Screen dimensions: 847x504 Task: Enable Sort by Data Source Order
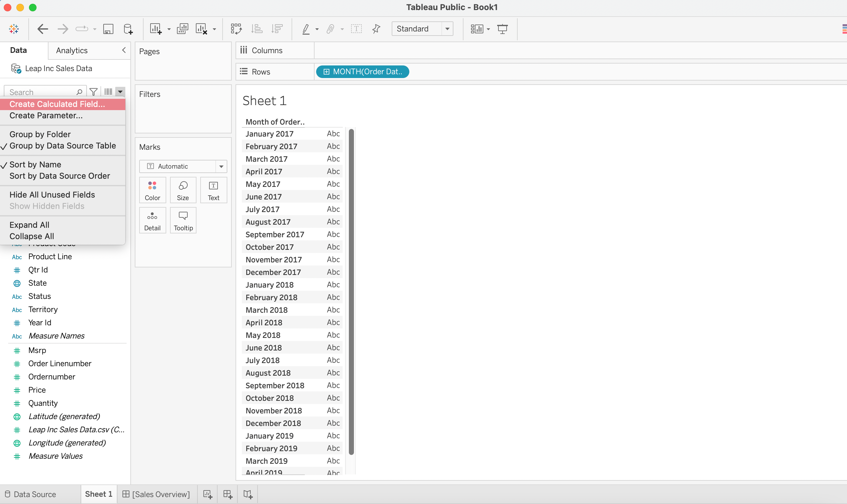[x=60, y=176]
